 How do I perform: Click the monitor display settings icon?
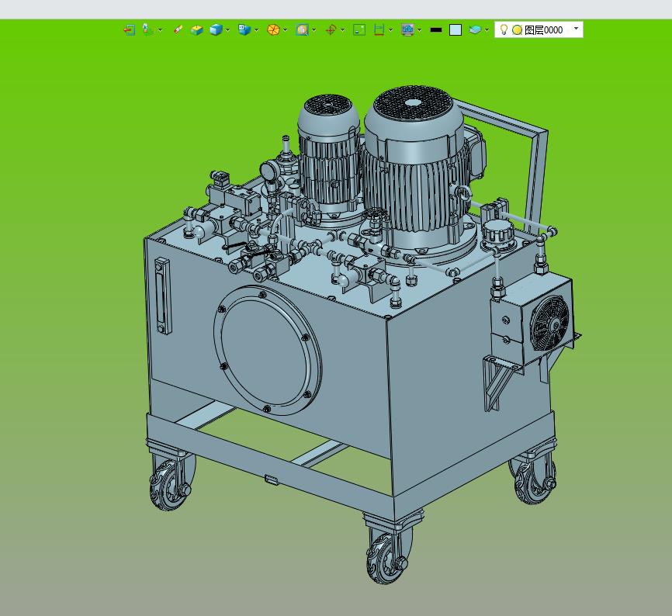tap(407, 29)
